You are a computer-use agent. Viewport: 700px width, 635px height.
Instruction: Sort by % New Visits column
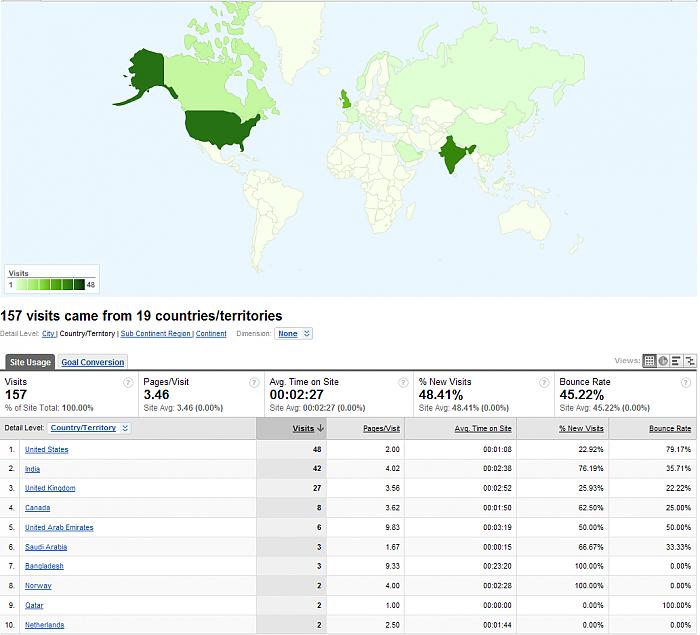pos(581,428)
